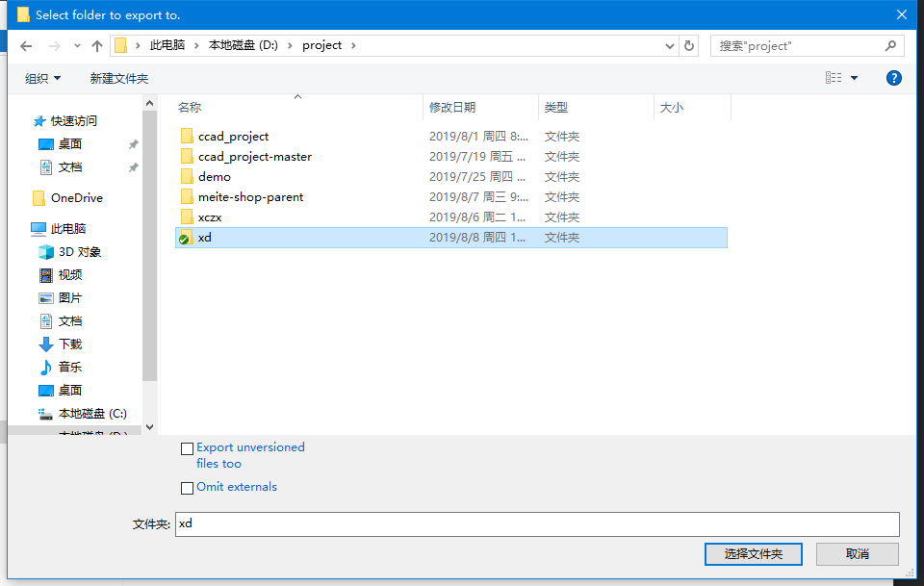Select the ccad_project folder icon

187,136
